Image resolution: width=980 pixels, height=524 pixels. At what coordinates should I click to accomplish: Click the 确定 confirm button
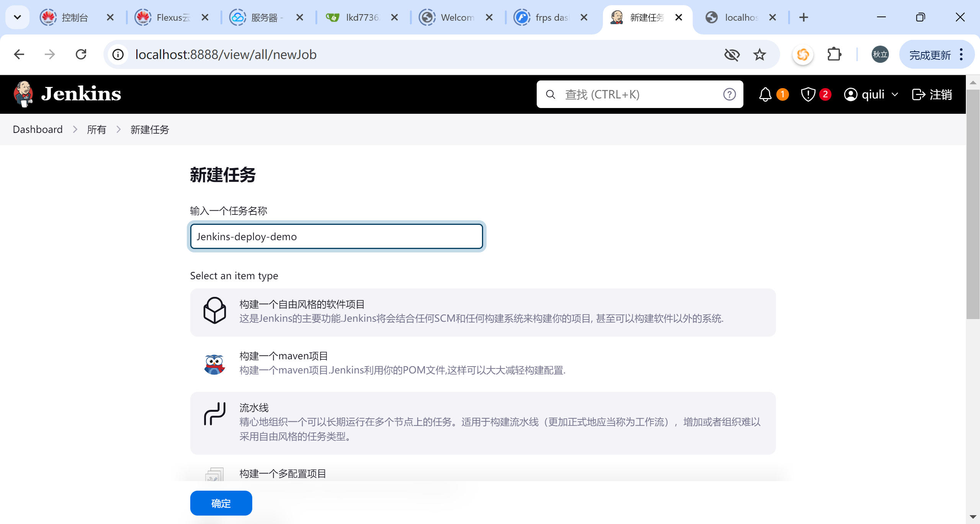click(221, 503)
